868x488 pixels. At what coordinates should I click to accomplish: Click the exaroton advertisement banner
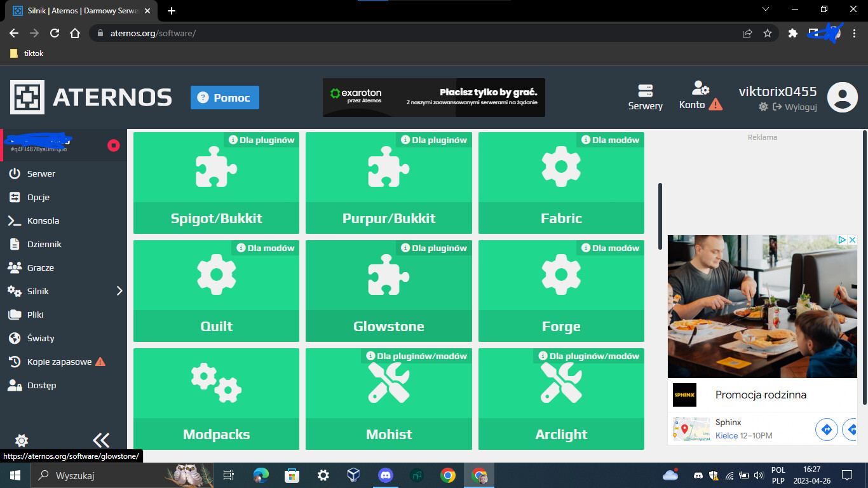click(x=434, y=97)
